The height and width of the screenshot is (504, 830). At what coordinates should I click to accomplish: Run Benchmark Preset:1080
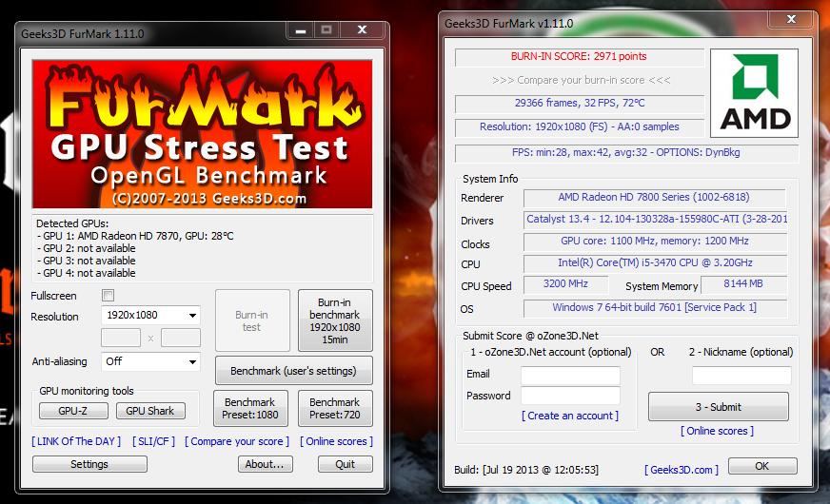[x=250, y=408]
